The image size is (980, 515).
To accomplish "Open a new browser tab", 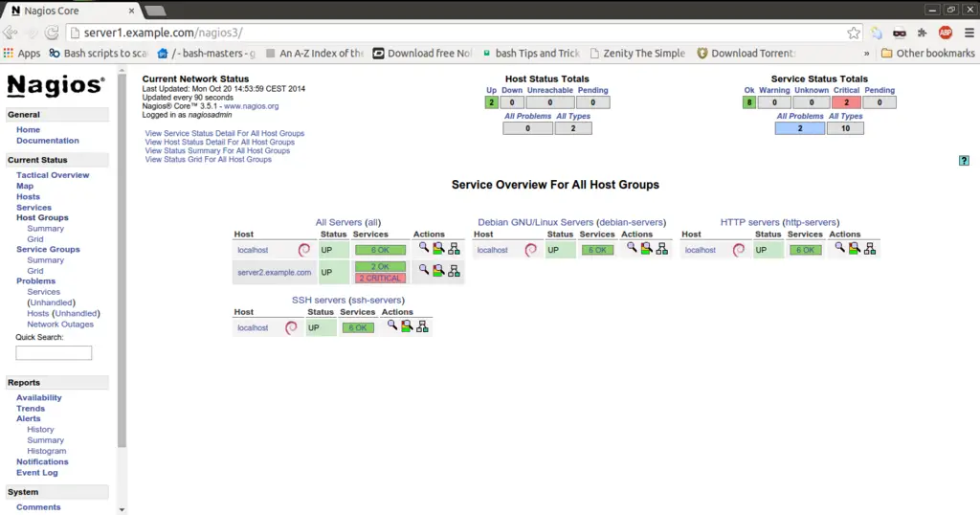I will point(154,11).
